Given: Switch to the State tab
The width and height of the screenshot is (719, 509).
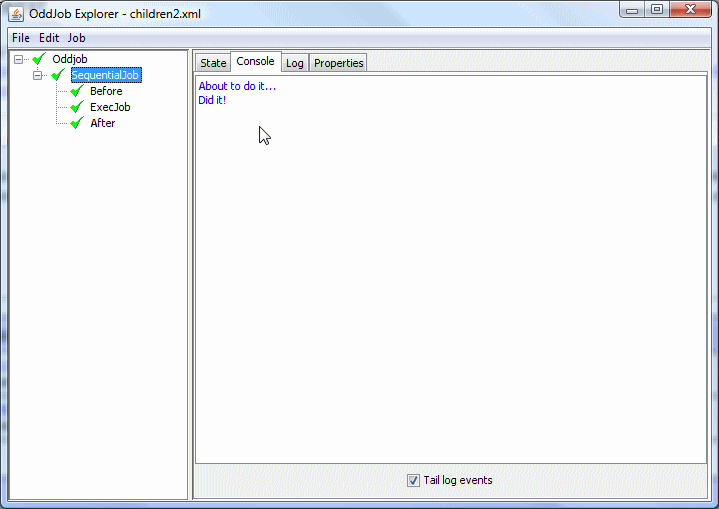Looking at the screenshot, I should tap(213, 63).
